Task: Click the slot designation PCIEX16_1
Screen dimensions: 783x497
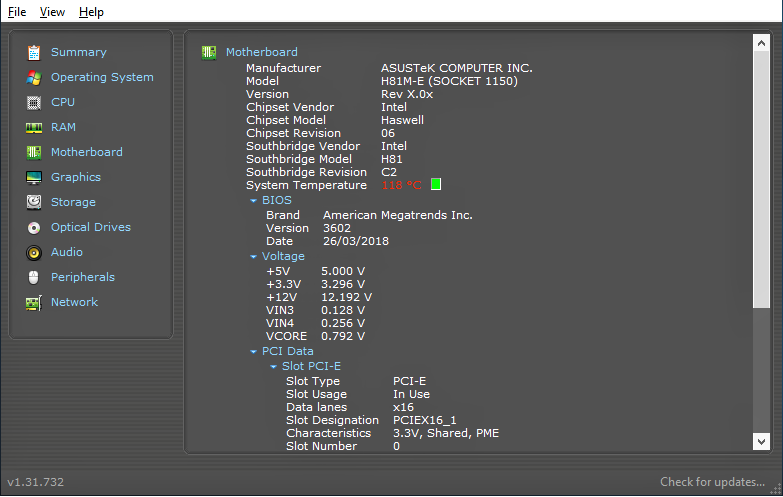Action: pyautogui.click(x=424, y=420)
